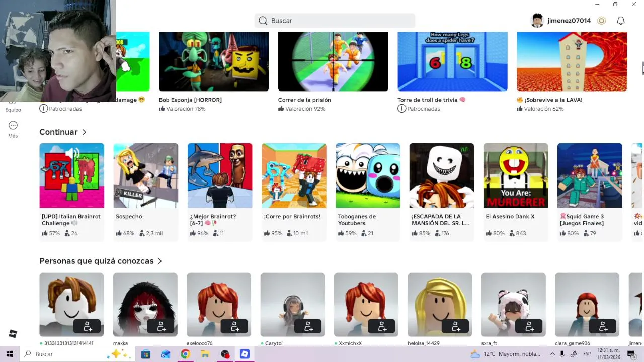Image resolution: width=644 pixels, height=362 pixels.
Task: Add friend 3133133131313141414141 via add icon
Action: [x=87, y=326]
